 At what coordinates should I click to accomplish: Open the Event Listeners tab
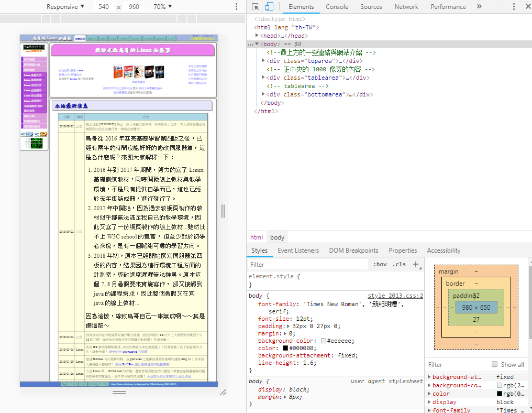tap(298, 251)
